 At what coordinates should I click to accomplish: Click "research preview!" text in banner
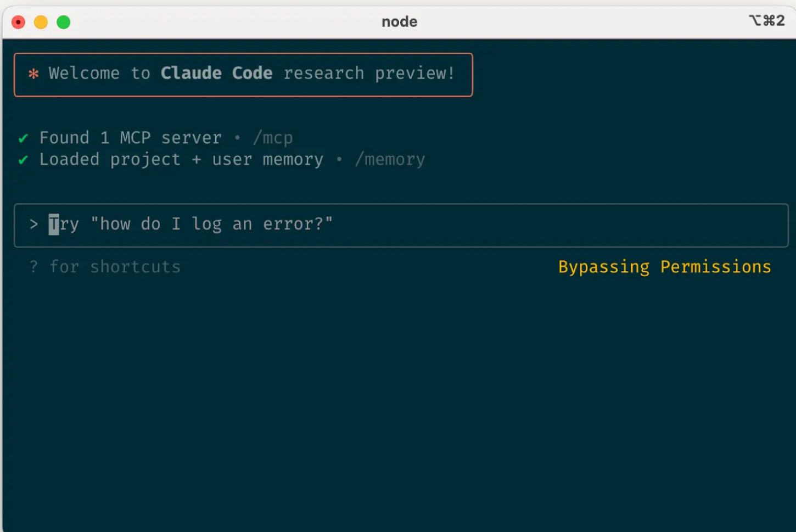click(x=369, y=73)
